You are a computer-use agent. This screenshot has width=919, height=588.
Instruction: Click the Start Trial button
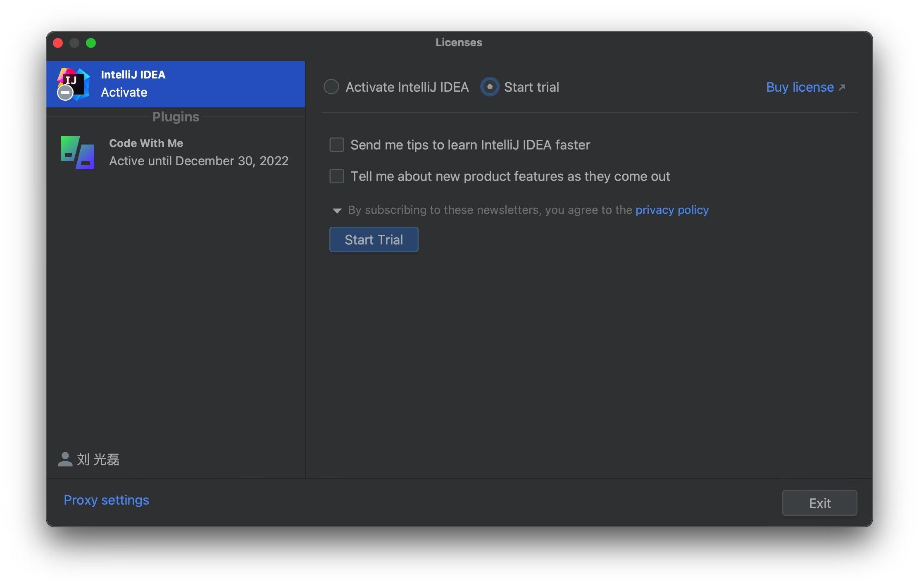pos(374,239)
